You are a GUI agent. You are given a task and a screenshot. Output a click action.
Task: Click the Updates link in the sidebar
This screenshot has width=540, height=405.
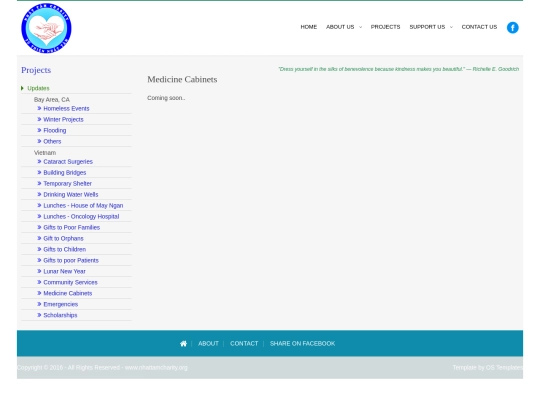tap(38, 88)
